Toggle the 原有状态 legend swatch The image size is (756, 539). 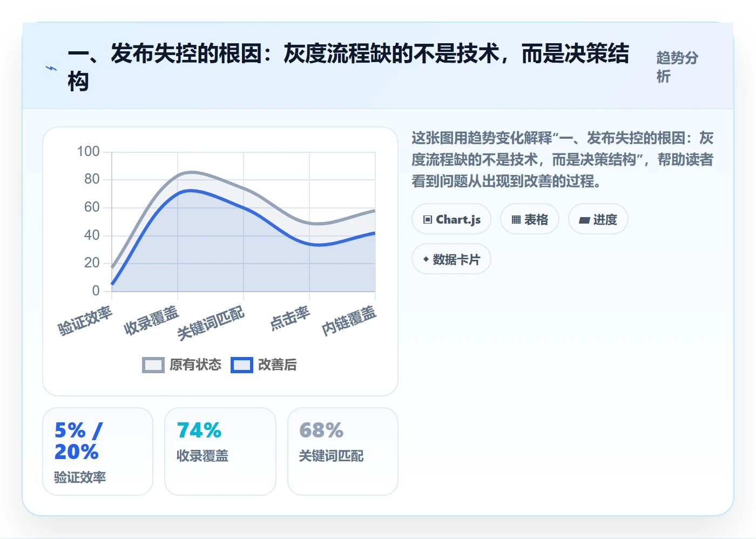pos(153,365)
